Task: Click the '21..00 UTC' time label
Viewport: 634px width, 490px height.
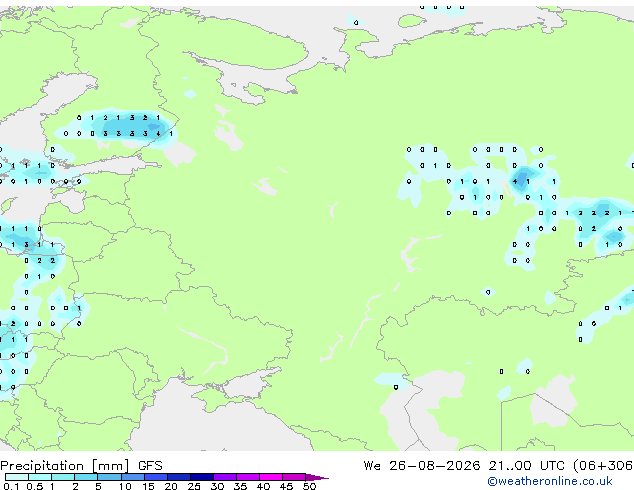Action: tap(526, 466)
